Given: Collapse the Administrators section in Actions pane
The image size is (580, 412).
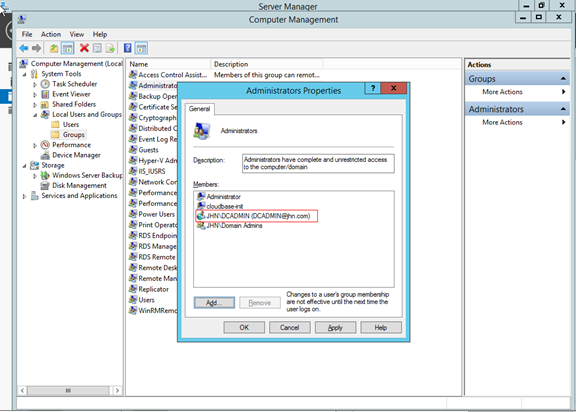Looking at the screenshot, I should 563,109.
